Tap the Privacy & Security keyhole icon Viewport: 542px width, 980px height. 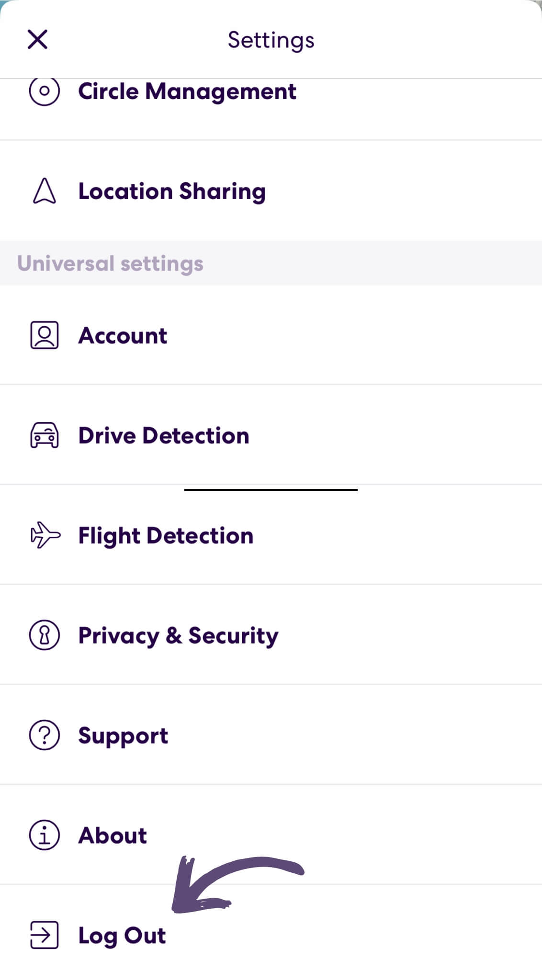pyautogui.click(x=44, y=635)
